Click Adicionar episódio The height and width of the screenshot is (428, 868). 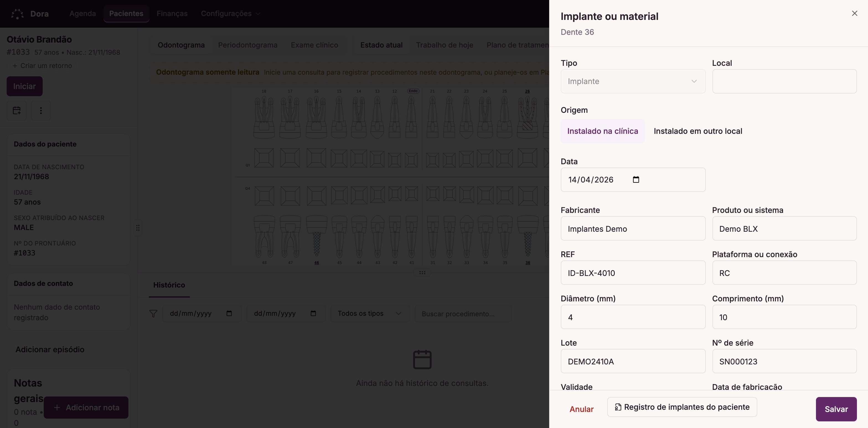[x=50, y=349]
